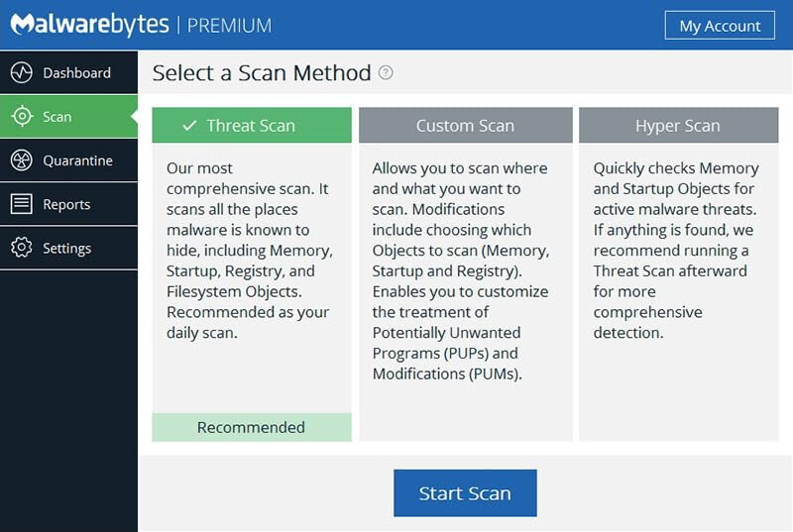
Task: Select the Threat Scan method
Action: [x=252, y=126]
